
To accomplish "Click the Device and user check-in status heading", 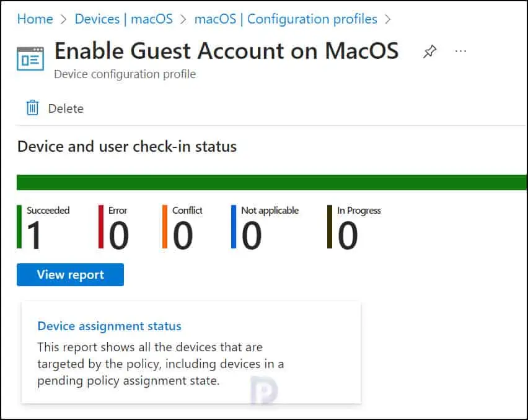I will click(127, 146).
